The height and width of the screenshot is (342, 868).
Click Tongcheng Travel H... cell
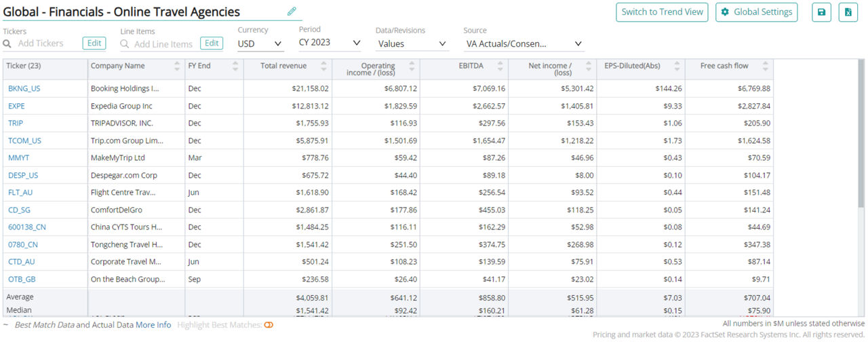tap(136, 244)
